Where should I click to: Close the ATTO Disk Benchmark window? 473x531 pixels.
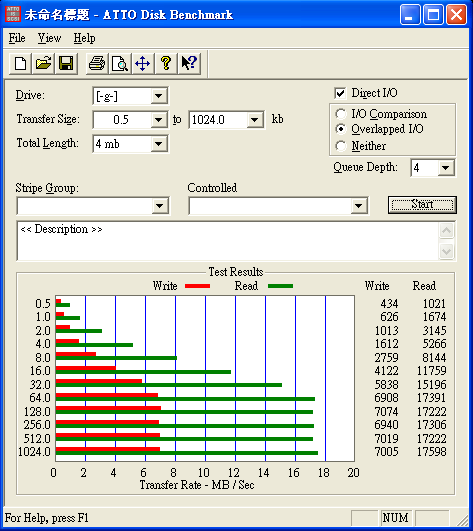[x=457, y=15]
